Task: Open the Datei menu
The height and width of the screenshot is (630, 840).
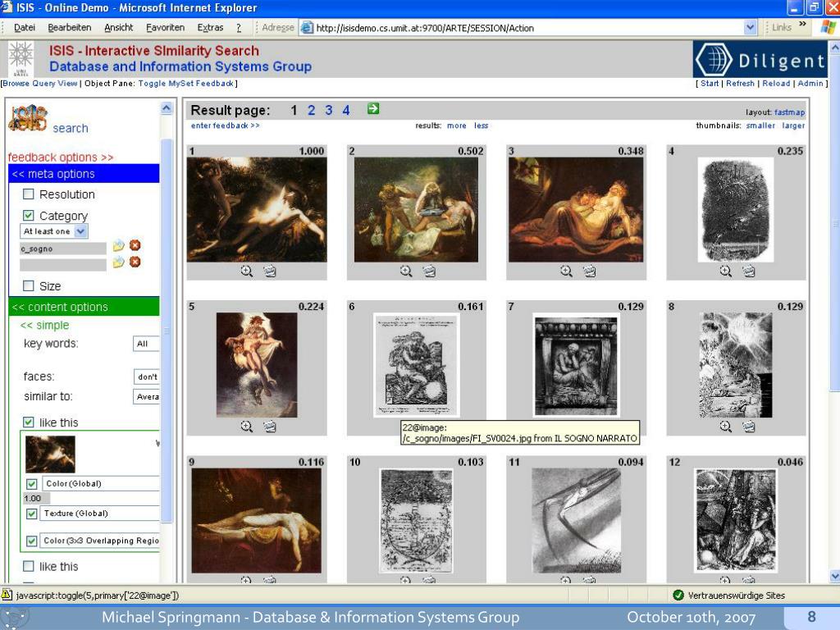Action: (x=25, y=28)
